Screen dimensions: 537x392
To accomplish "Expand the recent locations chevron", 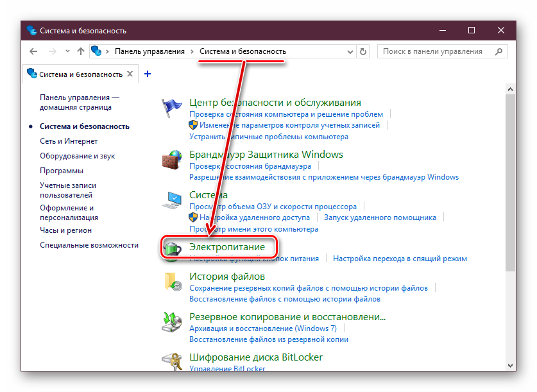I will (66, 51).
